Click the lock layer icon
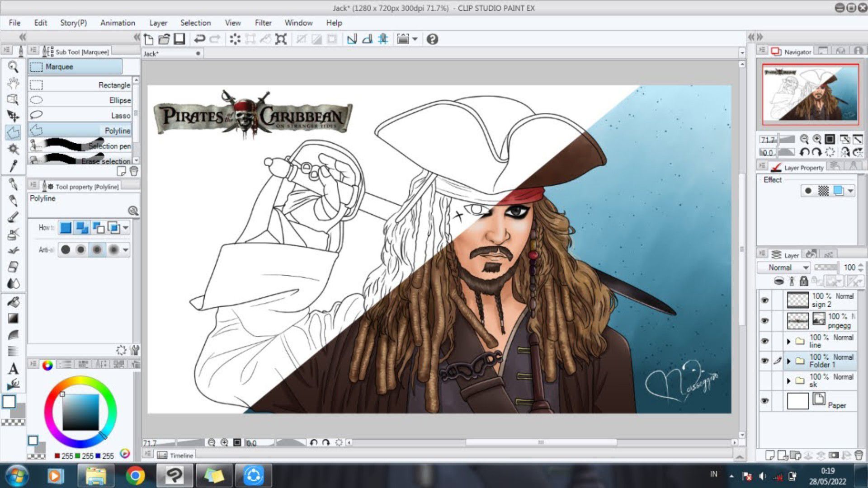 pos(803,282)
